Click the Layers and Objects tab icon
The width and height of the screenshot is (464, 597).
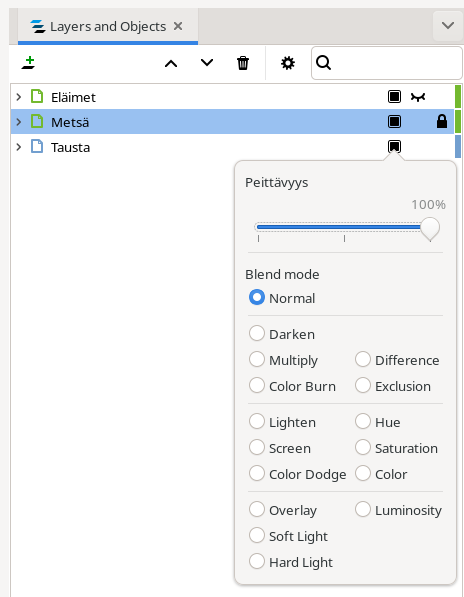(38, 27)
